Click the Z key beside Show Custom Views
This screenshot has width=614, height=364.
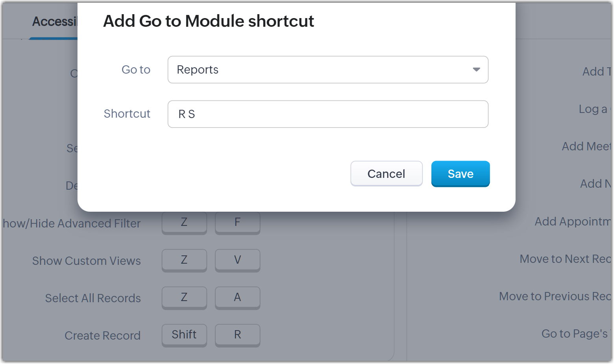(x=184, y=260)
